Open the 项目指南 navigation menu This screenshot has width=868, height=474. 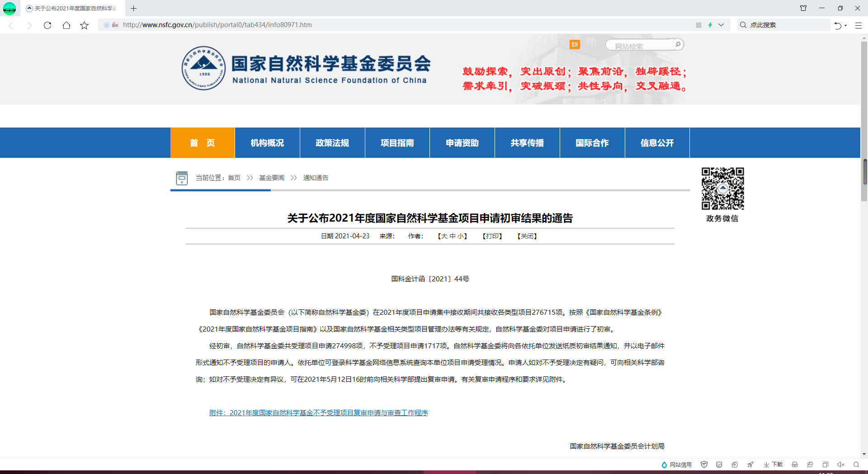tap(397, 143)
